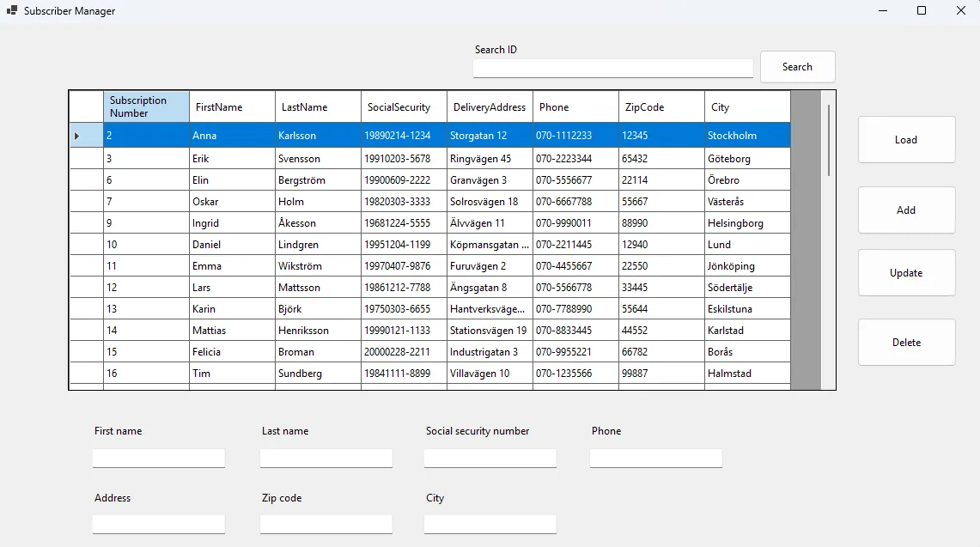Select row header with arrow for Anna
Viewport: 980px width, 547px height.
click(86, 136)
